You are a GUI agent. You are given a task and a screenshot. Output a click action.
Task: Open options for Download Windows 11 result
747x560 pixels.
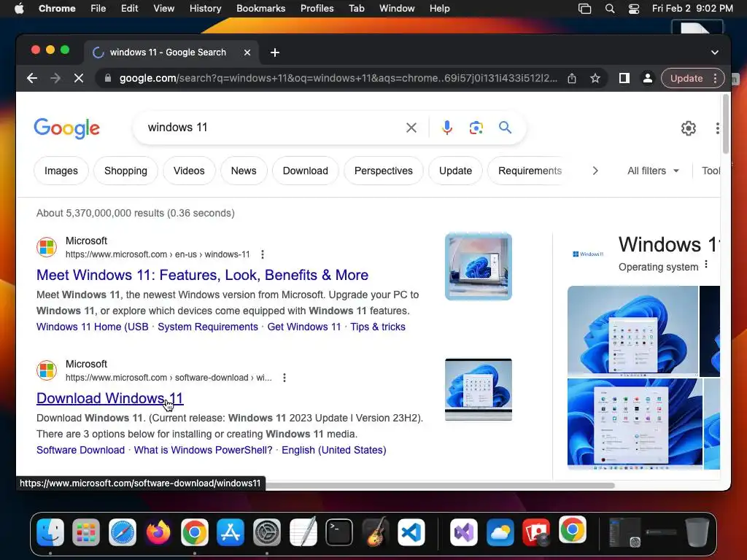point(285,378)
